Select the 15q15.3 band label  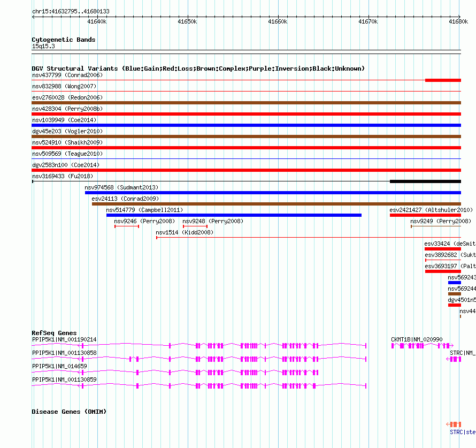(43, 46)
